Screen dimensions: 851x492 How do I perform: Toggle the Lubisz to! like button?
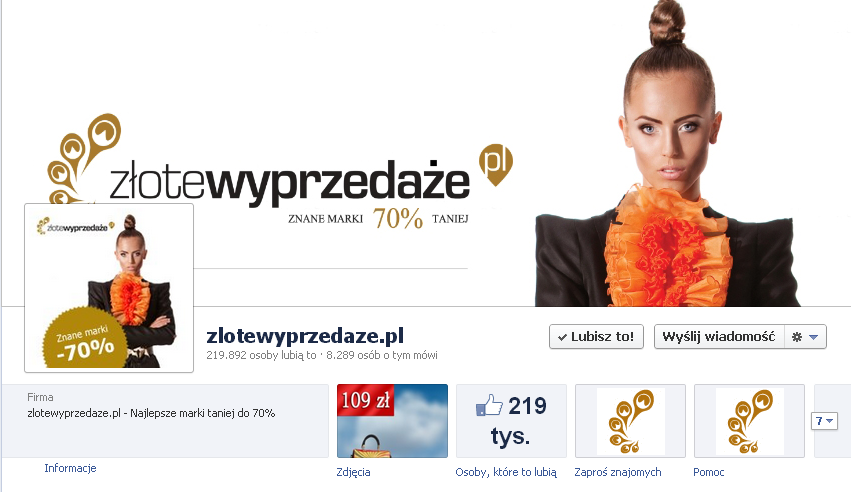point(596,337)
